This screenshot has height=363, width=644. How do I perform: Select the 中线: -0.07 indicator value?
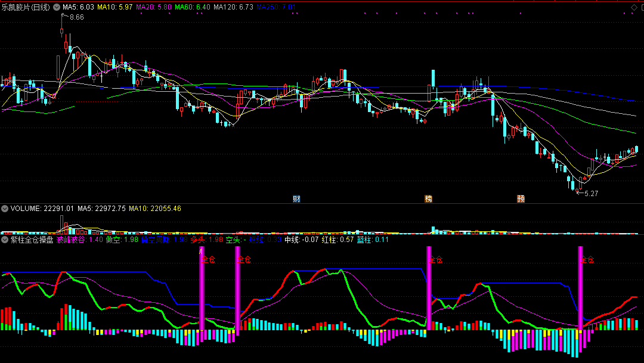tap(302, 240)
